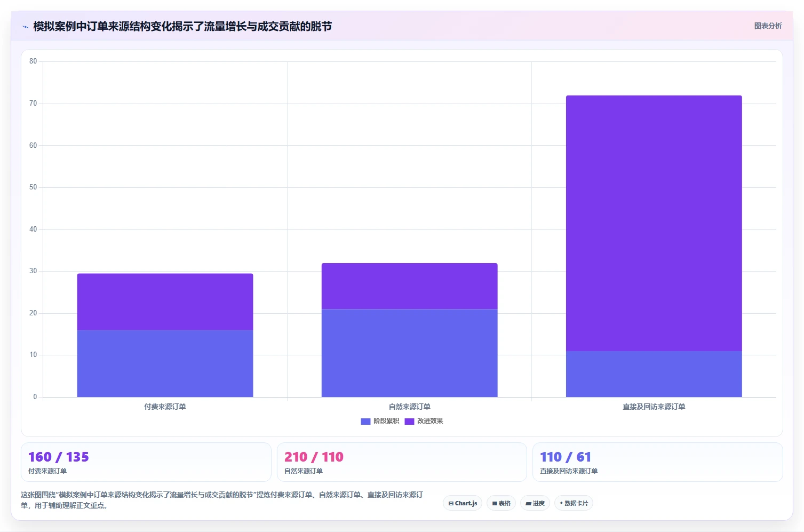Click the 自然来源订单 caption under 210 / 110
Image resolution: width=804 pixels, height=532 pixels.
point(304,471)
